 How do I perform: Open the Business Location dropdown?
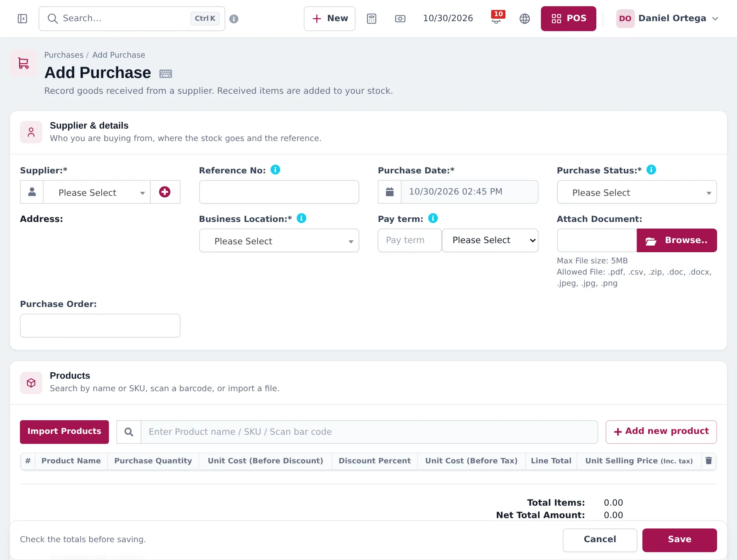[279, 241]
